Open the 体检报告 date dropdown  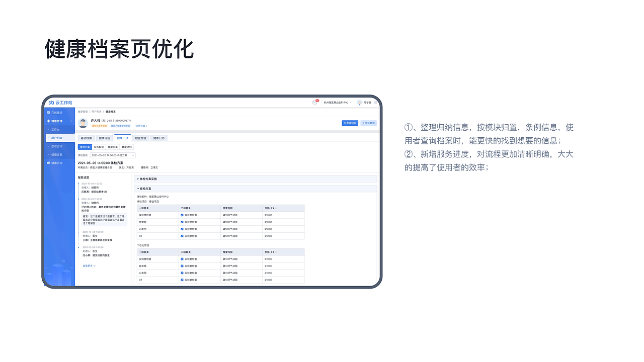point(113,155)
